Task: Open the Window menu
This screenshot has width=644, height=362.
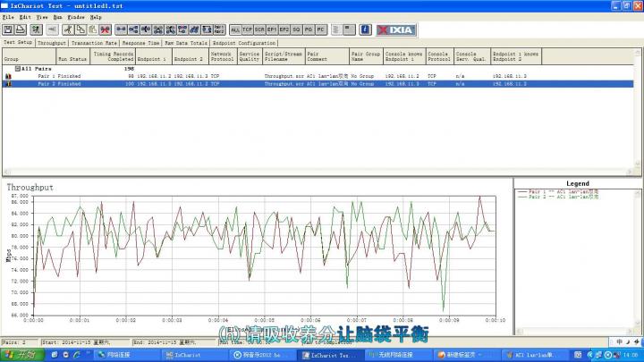Action: [76, 17]
